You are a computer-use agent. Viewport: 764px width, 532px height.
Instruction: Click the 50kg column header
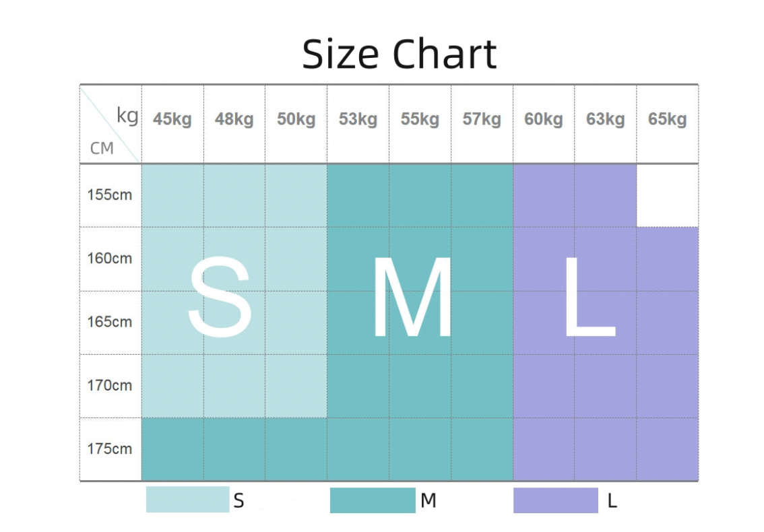point(296,120)
